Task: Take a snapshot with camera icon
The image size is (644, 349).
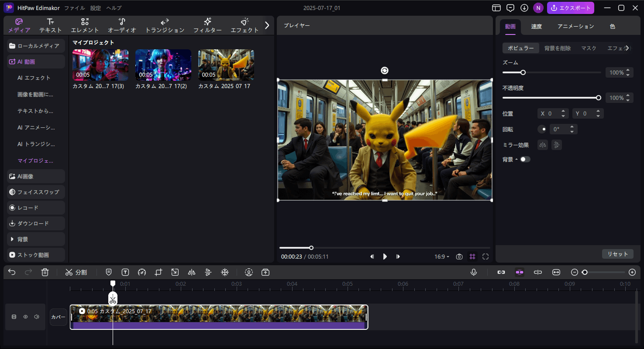Action: (459, 257)
